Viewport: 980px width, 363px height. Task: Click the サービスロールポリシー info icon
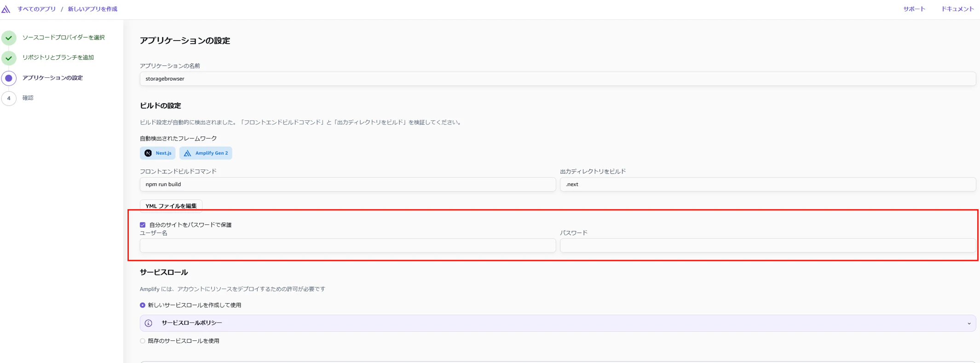(x=149, y=323)
